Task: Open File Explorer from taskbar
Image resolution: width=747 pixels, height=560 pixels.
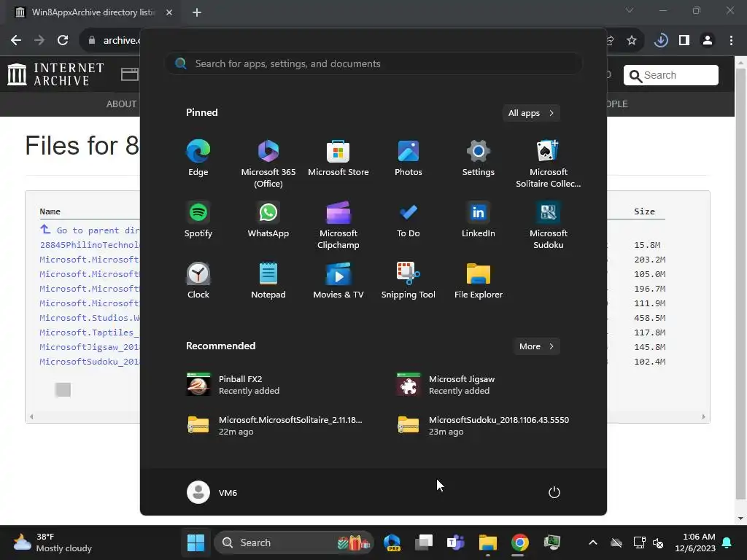Action: pos(488,542)
